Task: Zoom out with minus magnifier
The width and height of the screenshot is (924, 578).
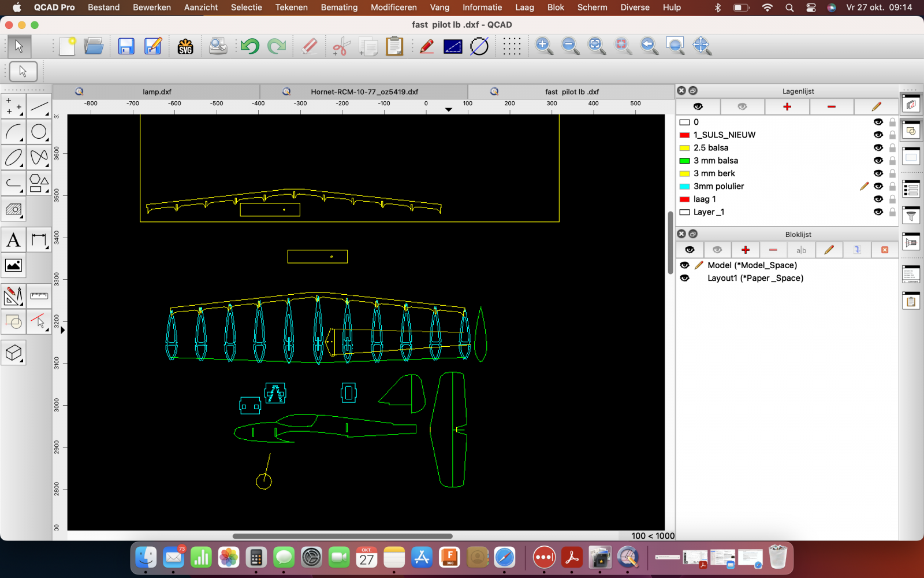Action: click(x=571, y=46)
